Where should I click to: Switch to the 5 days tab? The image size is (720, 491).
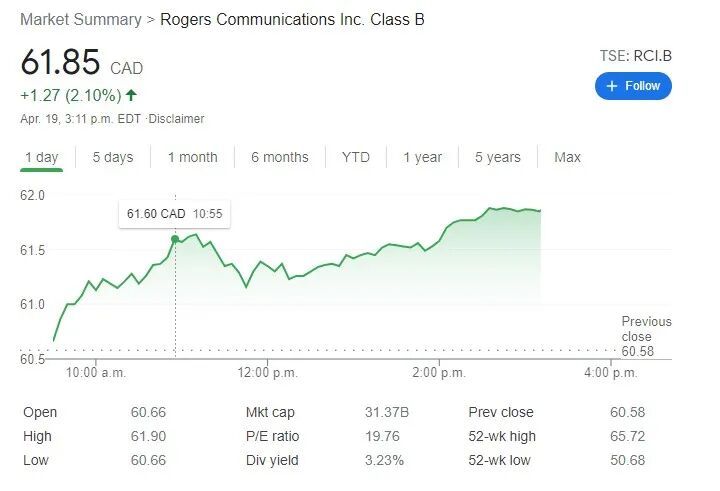[113, 158]
